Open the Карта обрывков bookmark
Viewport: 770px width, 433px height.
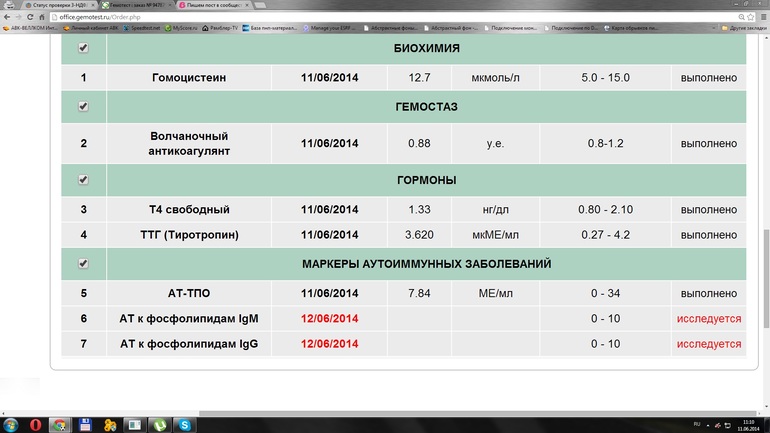(631, 28)
